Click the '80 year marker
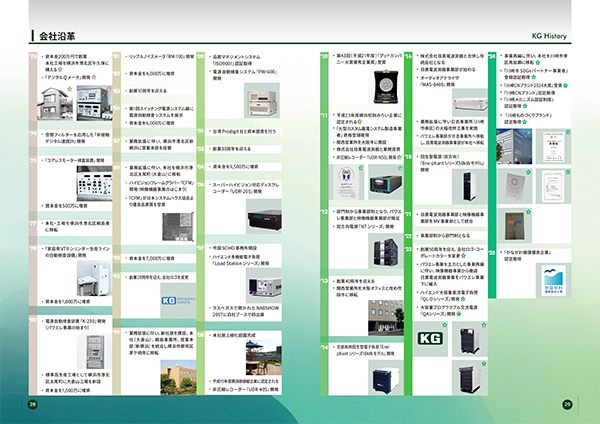Image resolution: width=600 pixels, height=424 pixels. coord(33,320)
